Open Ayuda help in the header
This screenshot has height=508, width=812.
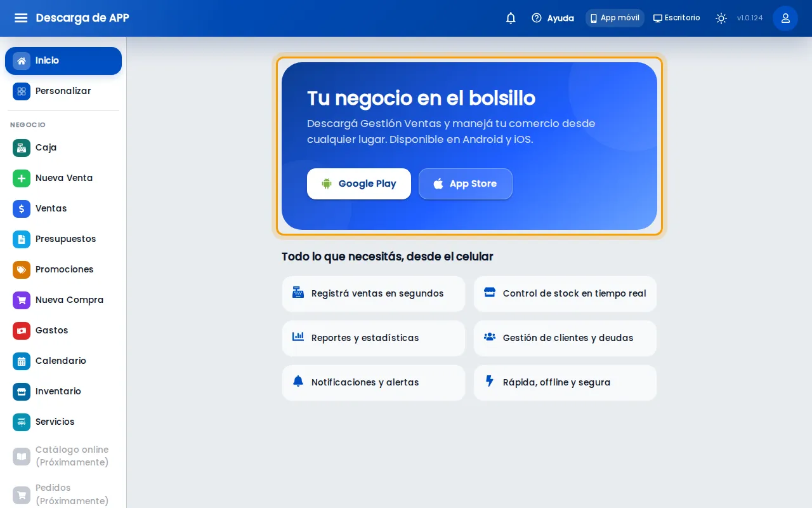pos(553,18)
